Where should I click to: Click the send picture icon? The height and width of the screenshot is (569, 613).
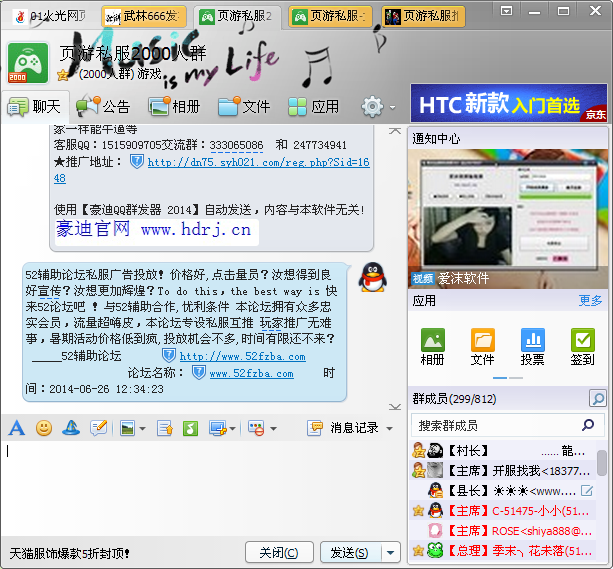click(127, 428)
